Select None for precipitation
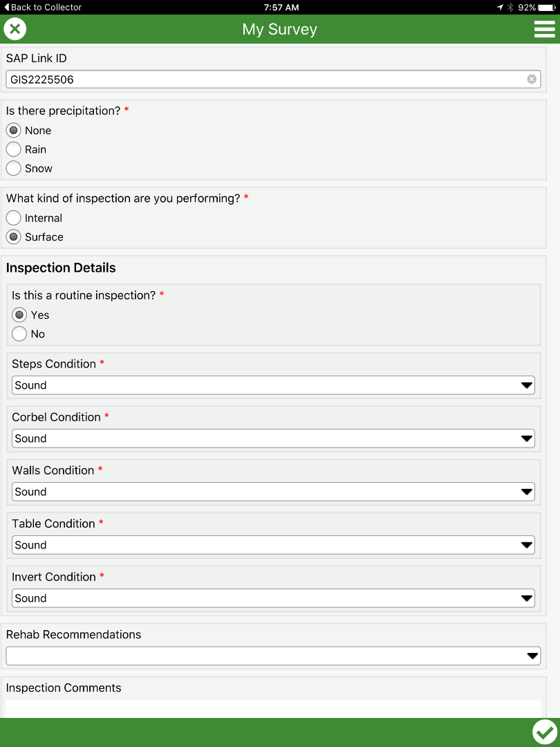The image size is (560, 747). 14,130
